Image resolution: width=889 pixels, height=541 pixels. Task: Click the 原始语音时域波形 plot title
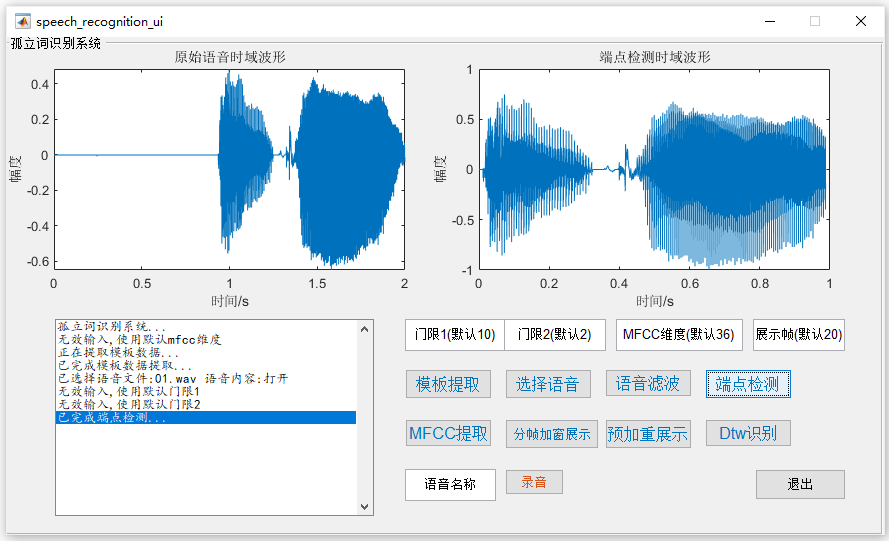230,57
